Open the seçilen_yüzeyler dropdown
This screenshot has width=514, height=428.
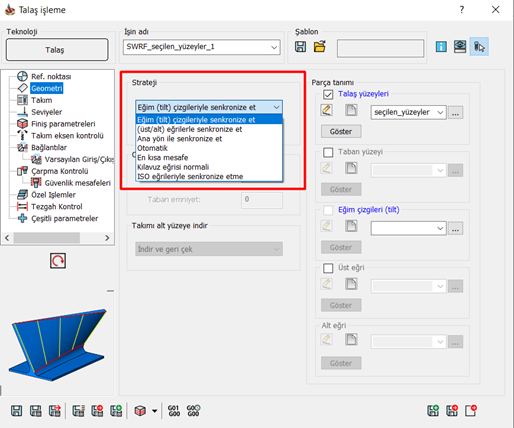point(408,112)
